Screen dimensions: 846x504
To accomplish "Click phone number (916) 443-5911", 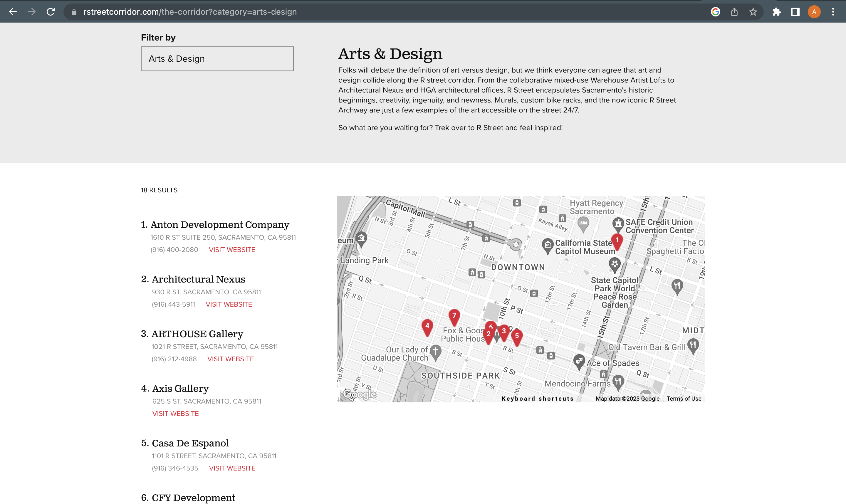I will (174, 304).
